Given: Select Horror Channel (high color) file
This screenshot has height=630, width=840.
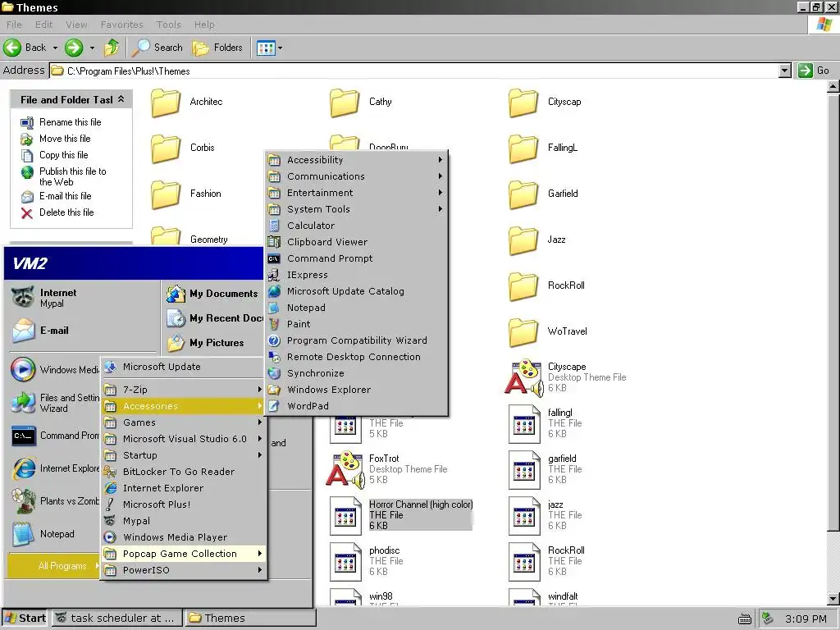Looking at the screenshot, I should (x=401, y=515).
